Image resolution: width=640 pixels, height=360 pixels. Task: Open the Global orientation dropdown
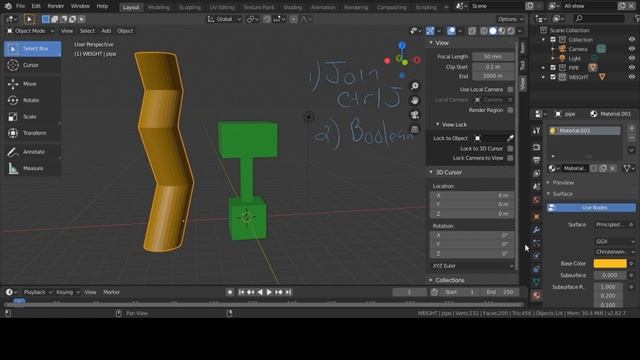[x=224, y=19]
